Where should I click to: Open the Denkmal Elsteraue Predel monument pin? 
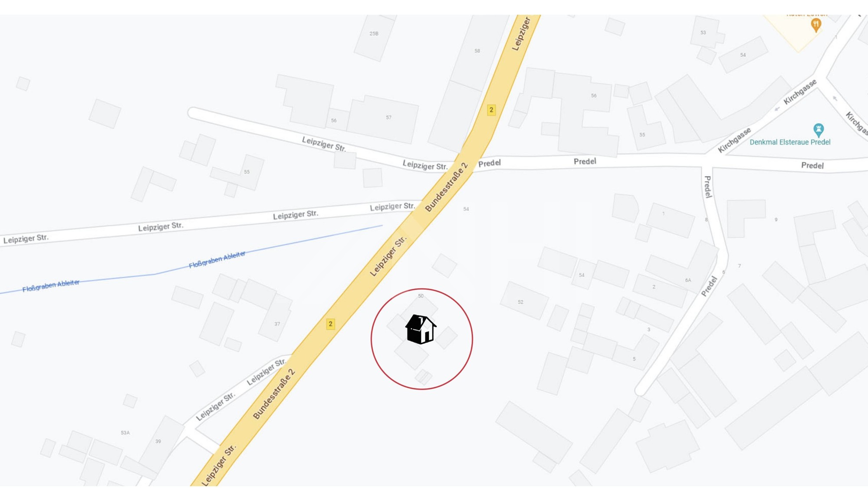[x=819, y=129]
